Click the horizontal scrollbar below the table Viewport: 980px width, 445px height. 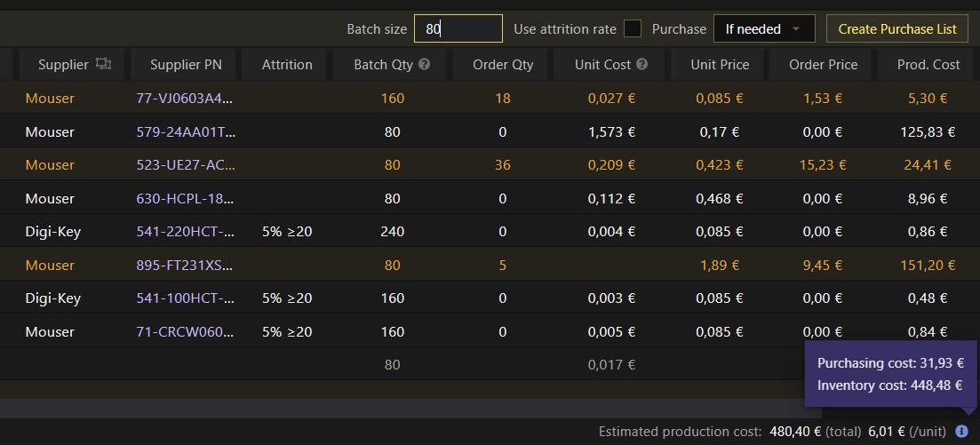[400, 408]
